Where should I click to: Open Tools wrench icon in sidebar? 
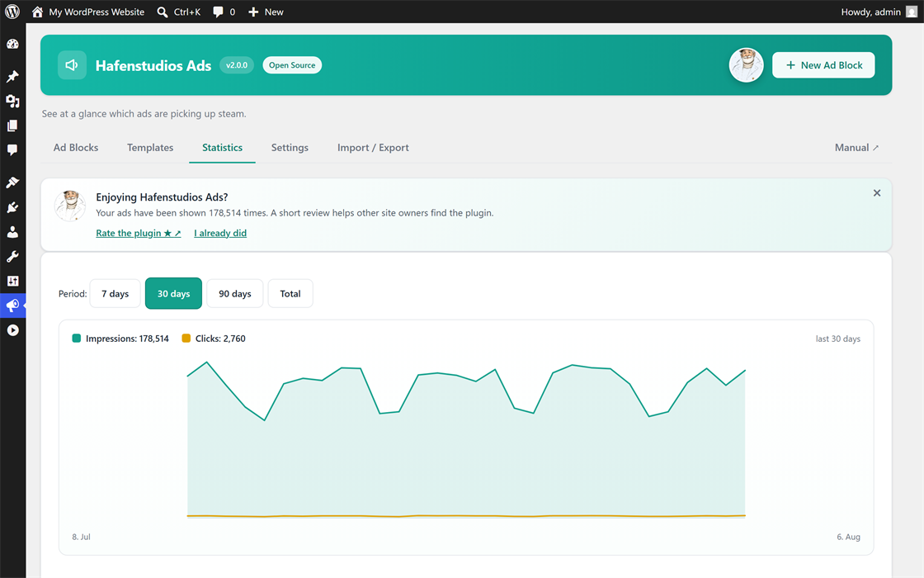point(12,257)
